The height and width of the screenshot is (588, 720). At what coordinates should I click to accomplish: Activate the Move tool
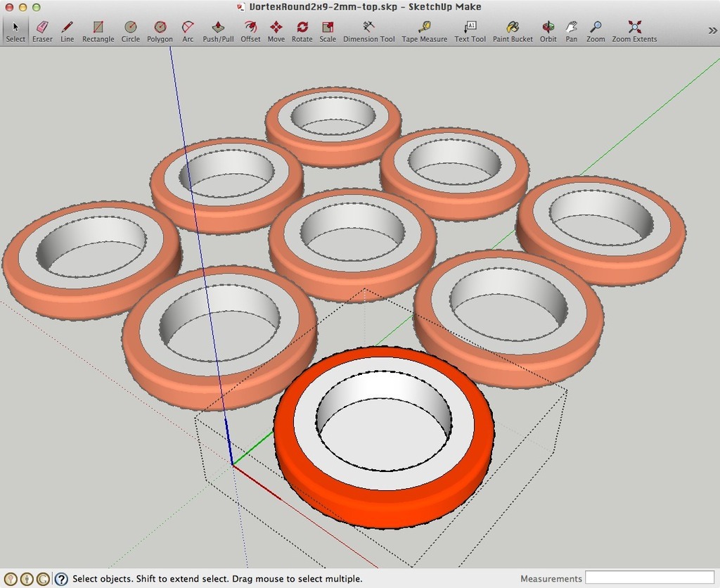pyautogui.click(x=276, y=31)
